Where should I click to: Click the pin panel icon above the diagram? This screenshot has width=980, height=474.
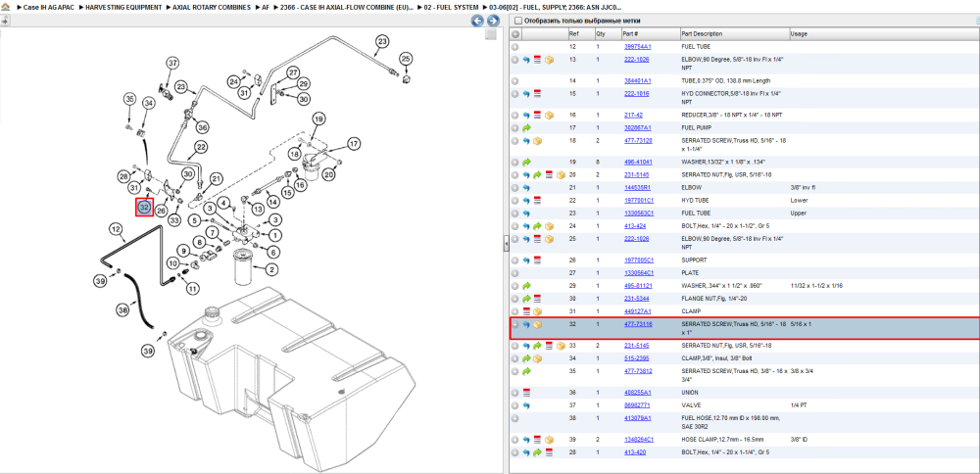(4, 20)
